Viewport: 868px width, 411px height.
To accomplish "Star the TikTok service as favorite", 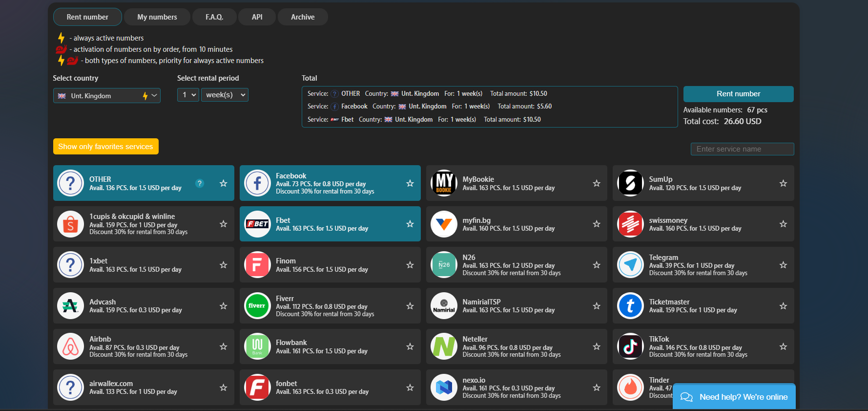I will coord(783,346).
